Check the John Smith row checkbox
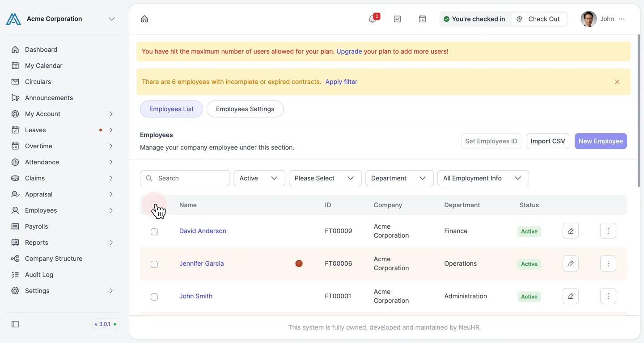 point(154,297)
